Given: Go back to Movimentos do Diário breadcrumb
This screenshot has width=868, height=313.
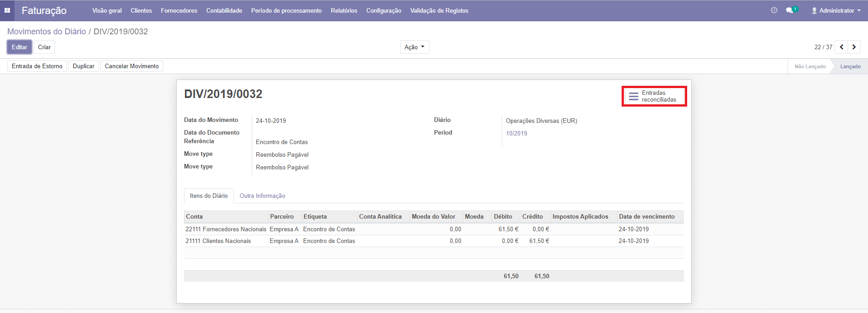Looking at the screenshot, I should 47,32.
